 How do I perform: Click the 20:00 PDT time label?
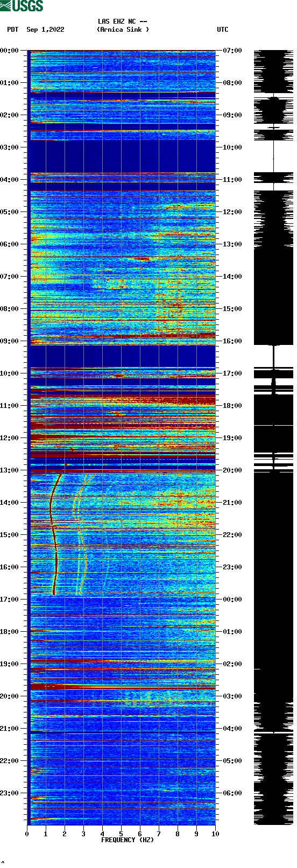click(x=10, y=696)
